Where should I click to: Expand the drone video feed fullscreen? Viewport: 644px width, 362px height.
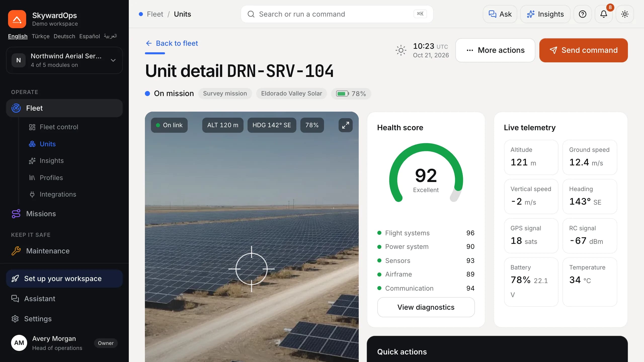(346, 125)
